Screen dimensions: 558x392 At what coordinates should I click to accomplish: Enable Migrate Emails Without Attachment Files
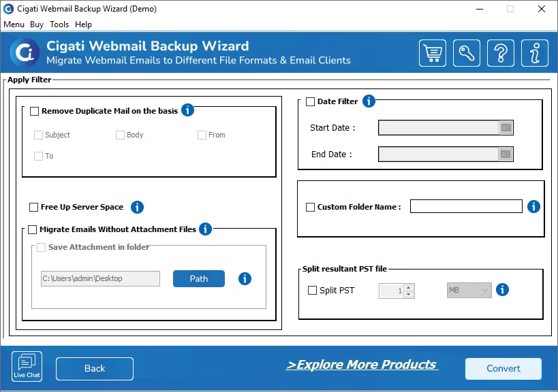click(x=33, y=229)
